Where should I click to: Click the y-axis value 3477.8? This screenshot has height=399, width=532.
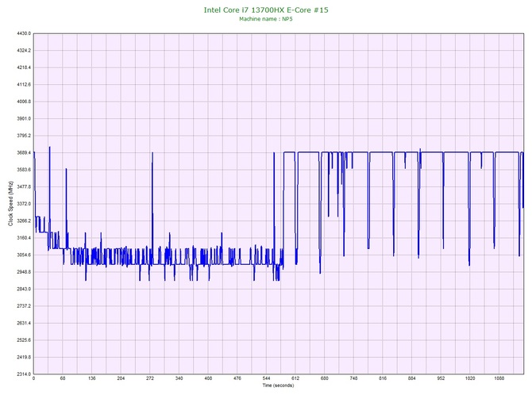(x=24, y=186)
